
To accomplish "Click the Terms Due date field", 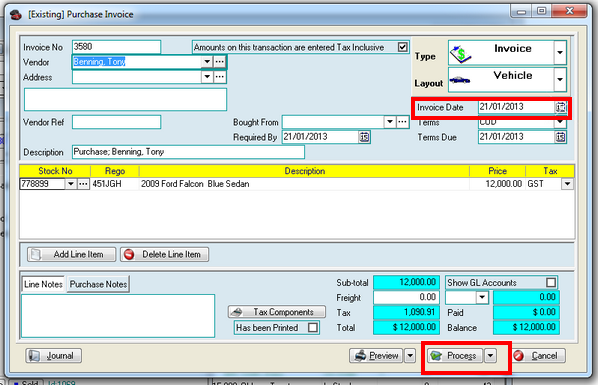I will 516,137.
